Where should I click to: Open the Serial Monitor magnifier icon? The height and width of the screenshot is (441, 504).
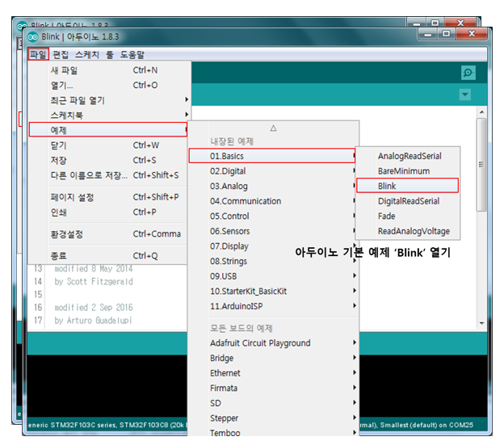tap(468, 73)
